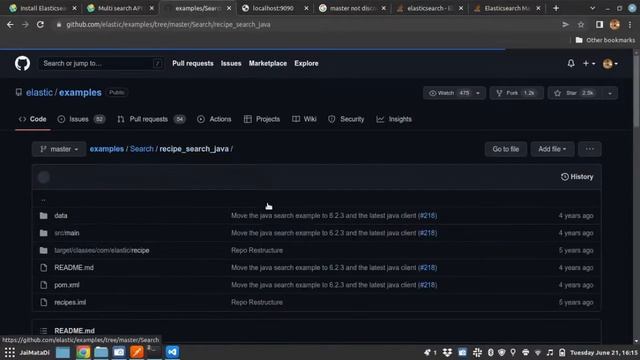
Task: Open a new browser tab
Action: point(556,8)
